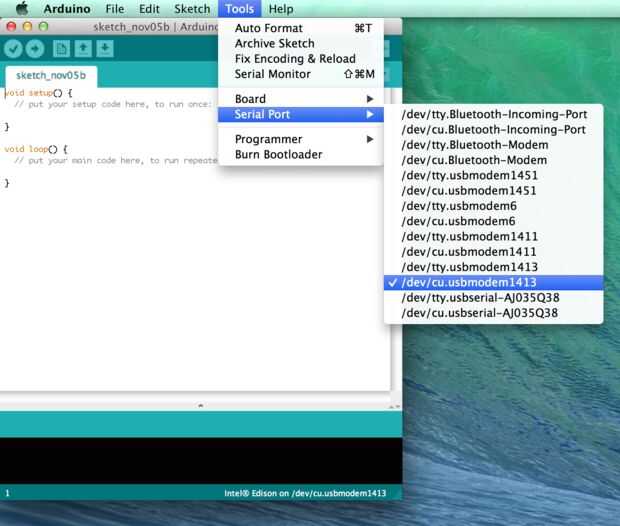Expand the Programmer submenu
This screenshot has width=620, height=526.
(301, 139)
